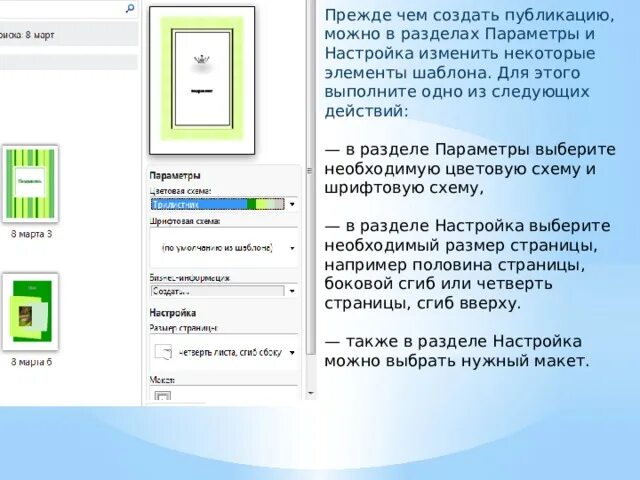Click the layout icon under Макет

163,396
